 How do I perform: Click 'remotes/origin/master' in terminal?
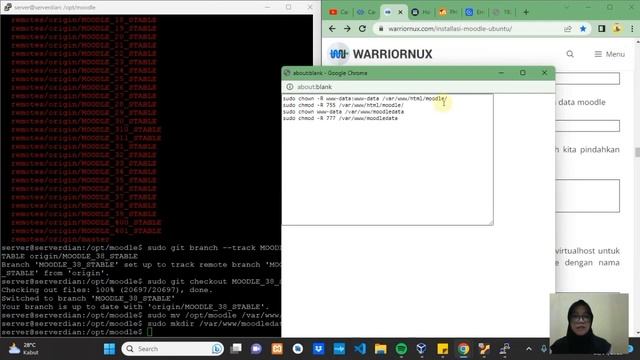tap(60, 239)
